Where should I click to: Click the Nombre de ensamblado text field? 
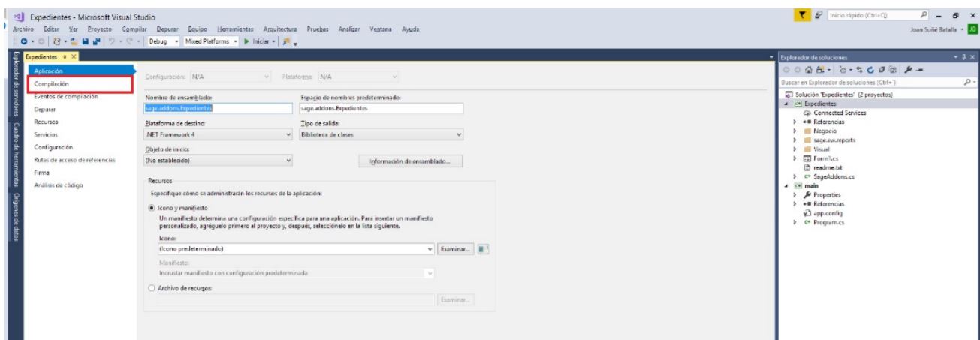[217, 108]
